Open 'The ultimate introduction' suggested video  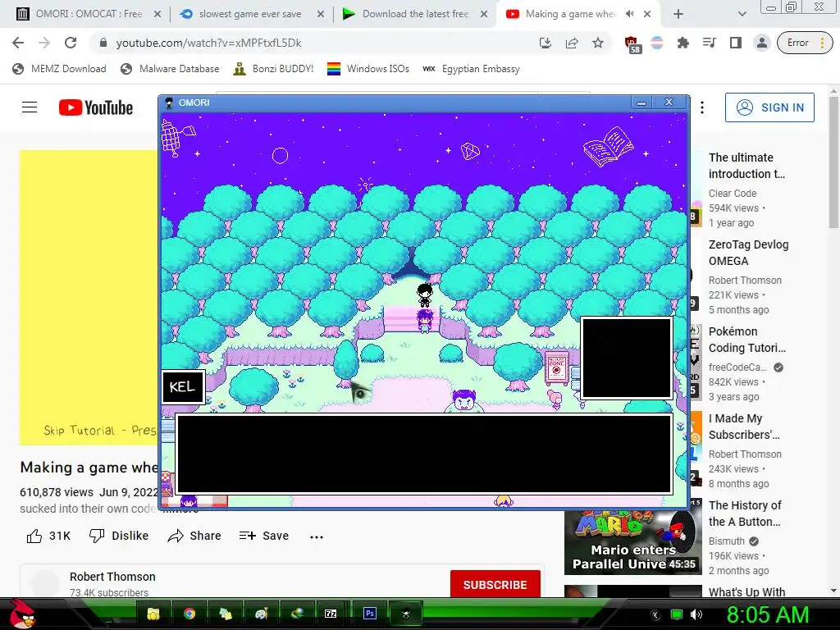[x=746, y=166]
